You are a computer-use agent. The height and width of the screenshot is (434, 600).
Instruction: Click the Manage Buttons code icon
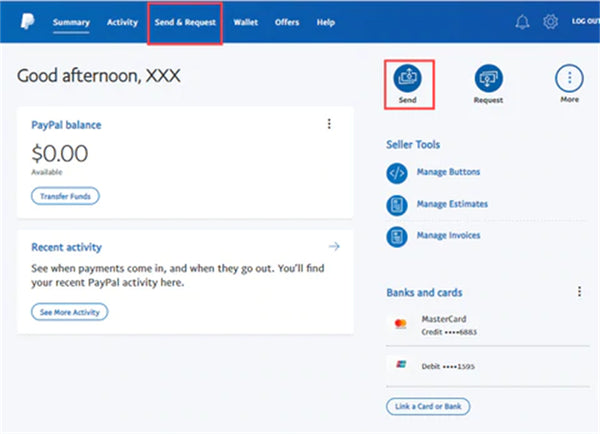(397, 174)
